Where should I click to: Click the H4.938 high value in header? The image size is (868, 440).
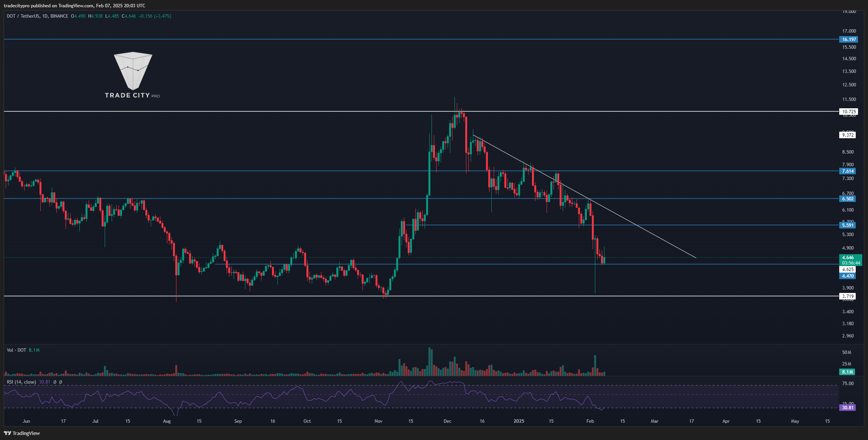[96, 16]
